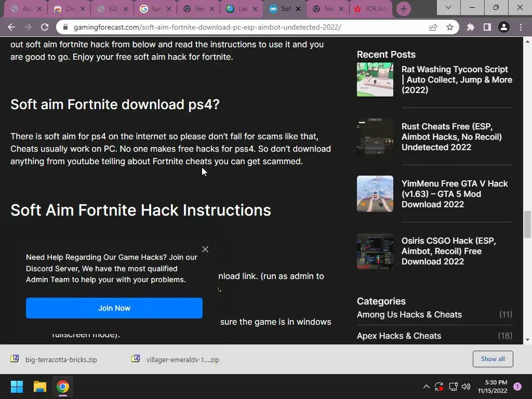Open the volume speaker icon
The width and height of the screenshot is (532, 399).
click(x=466, y=387)
